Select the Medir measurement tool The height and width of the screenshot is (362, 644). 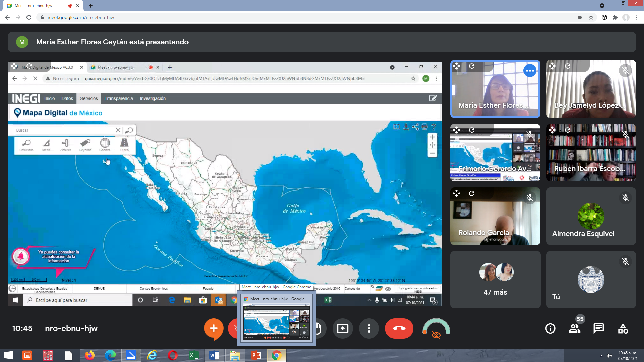pyautogui.click(x=46, y=144)
